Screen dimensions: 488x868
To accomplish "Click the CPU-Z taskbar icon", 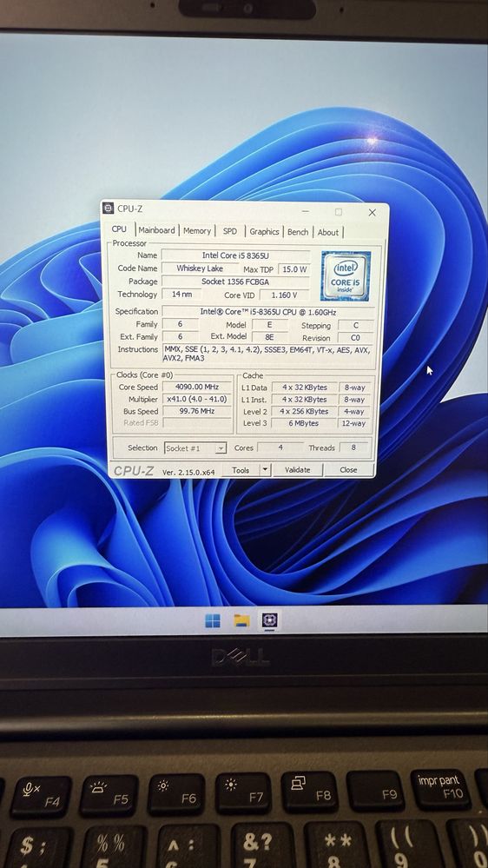I will pyautogui.click(x=269, y=620).
